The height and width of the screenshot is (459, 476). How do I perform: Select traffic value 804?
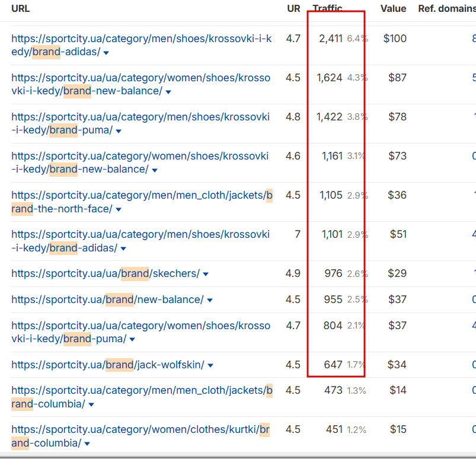pos(333,326)
